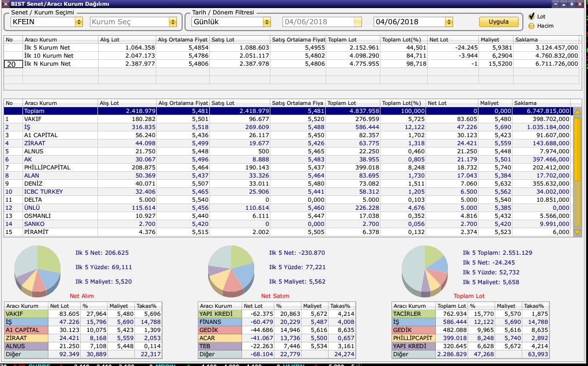
Task: Click Ilk 5 Net: 206.625 text
Action: click(x=102, y=253)
